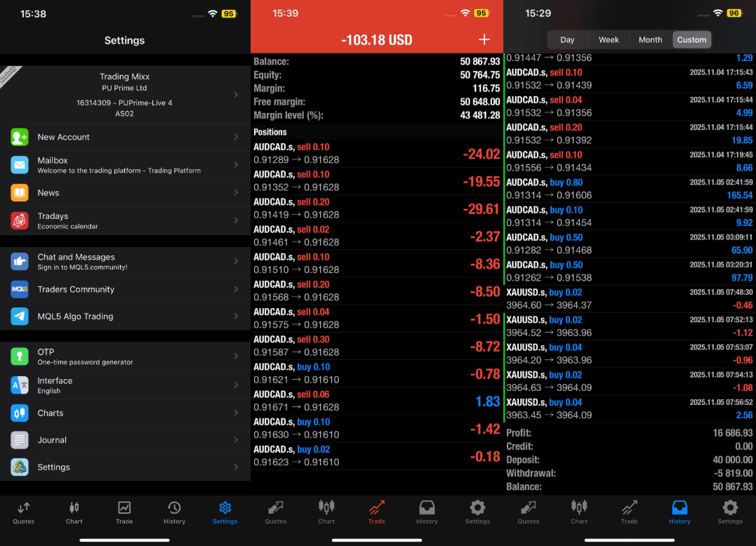Open the Mailbox envelope icon
This screenshot has height=546, width=756.
(x=20, y=165)
